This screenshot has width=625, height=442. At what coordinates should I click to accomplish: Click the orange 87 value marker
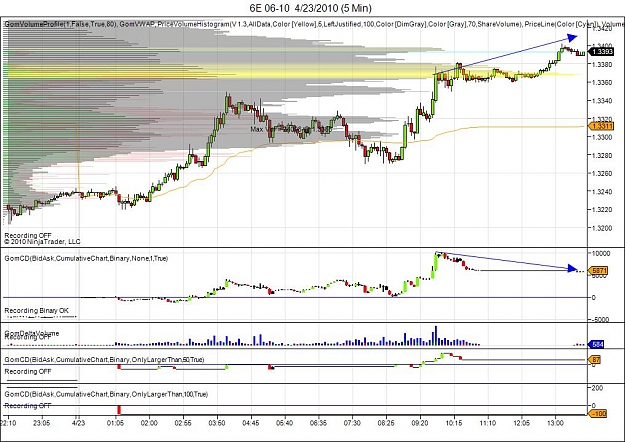(596, 360)
